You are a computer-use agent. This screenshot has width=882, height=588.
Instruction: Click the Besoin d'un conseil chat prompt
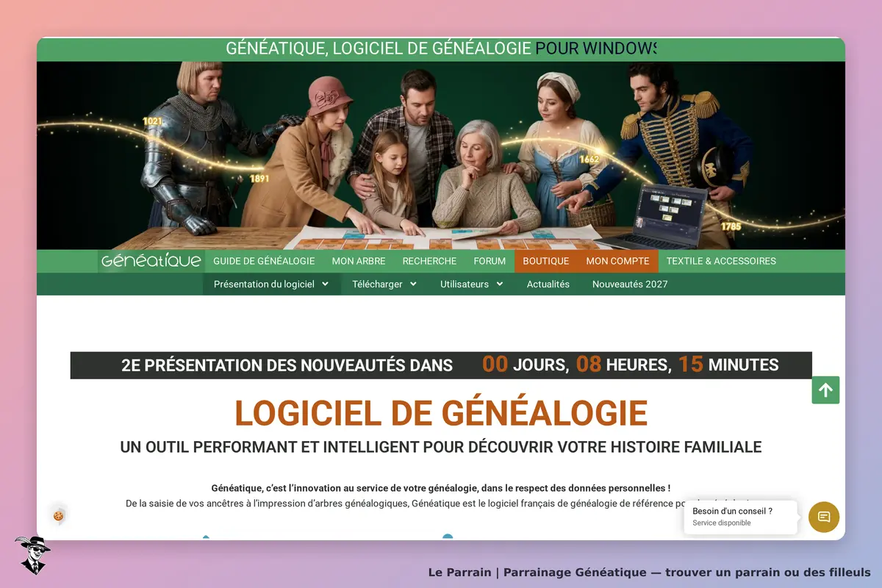[741, 517]
